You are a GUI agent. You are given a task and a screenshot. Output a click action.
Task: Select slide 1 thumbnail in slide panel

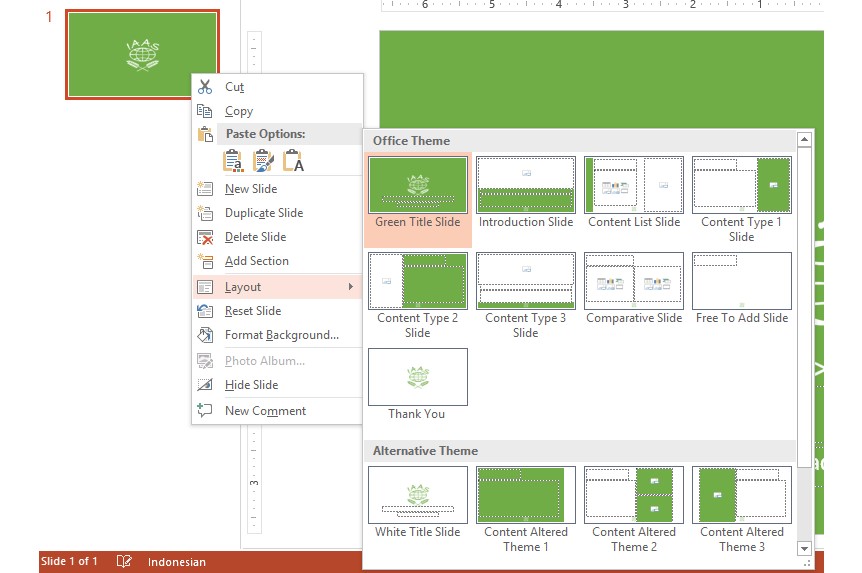[142, 55]
